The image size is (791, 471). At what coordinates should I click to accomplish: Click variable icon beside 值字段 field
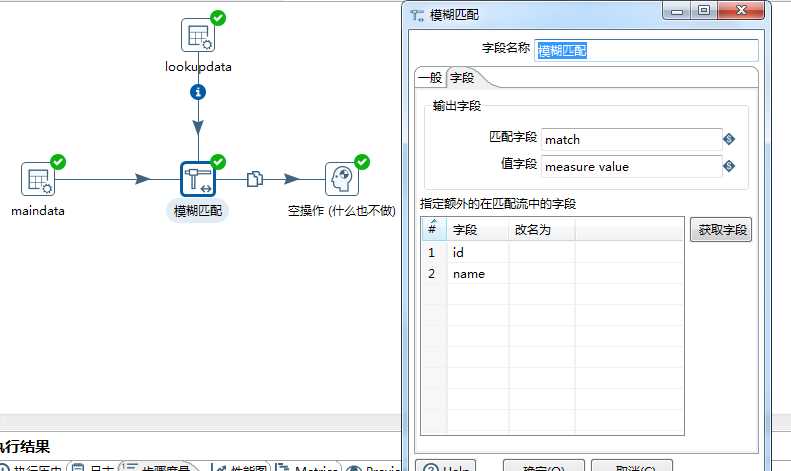coord(729,166)
